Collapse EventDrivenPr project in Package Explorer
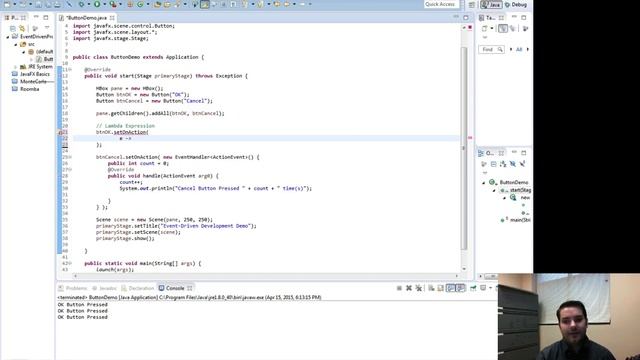 pos(7,37)
